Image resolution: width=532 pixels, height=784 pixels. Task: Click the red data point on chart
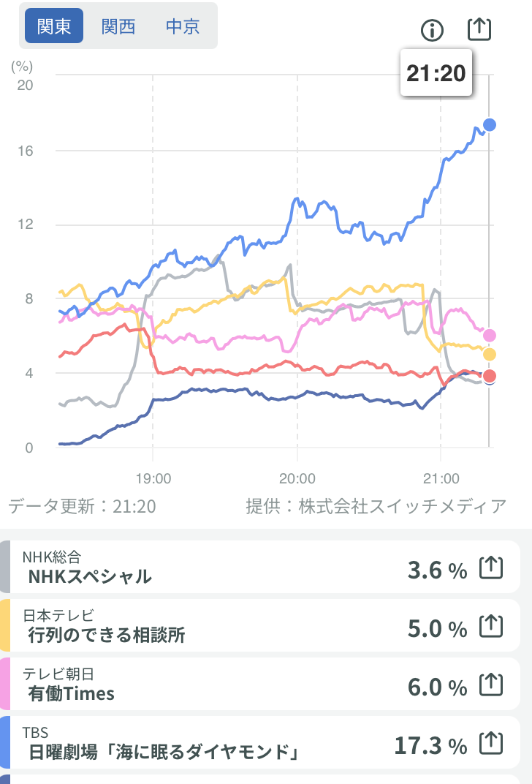(x=490, y=376)
